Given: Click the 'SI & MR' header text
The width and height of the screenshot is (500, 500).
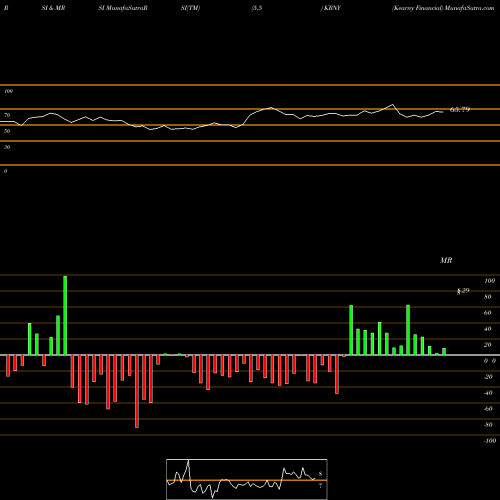Looking at the screenshot, I should (53, 8).
